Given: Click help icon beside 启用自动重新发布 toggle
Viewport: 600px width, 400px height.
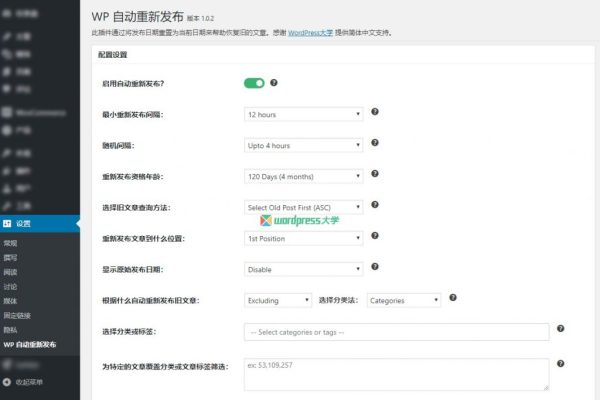Looking at the screenshot, I should click(274, 83).
